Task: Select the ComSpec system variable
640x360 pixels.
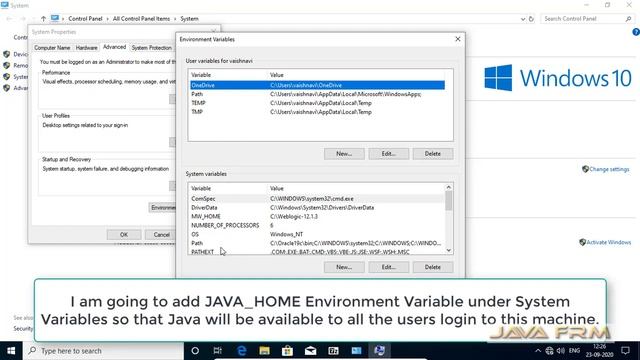Action: 317,199
